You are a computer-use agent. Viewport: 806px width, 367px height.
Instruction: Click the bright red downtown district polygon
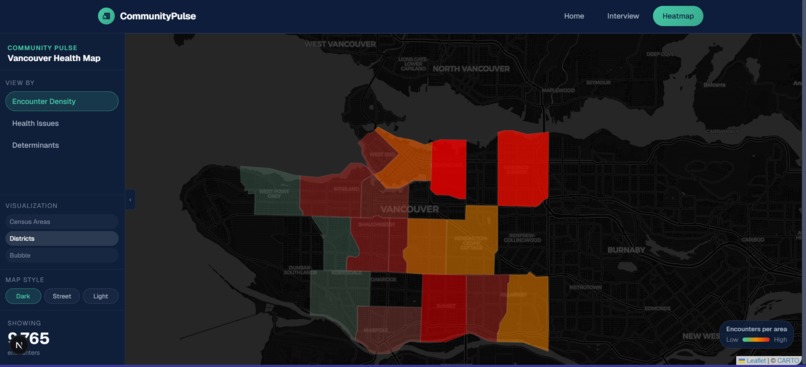(x=448, y=169)
